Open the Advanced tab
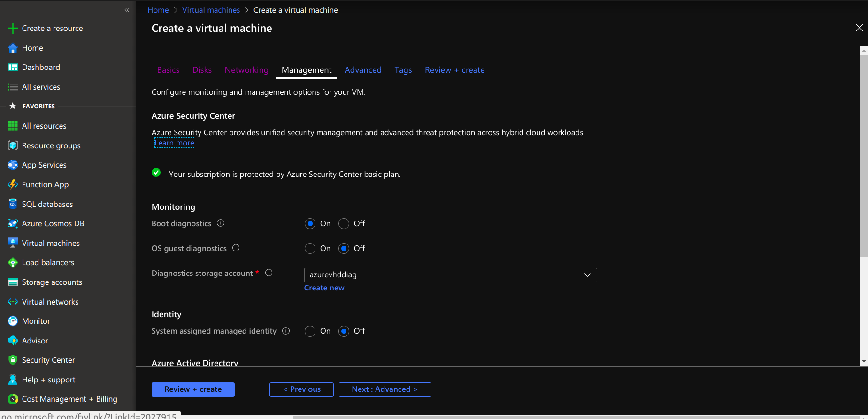 (363, 70)
